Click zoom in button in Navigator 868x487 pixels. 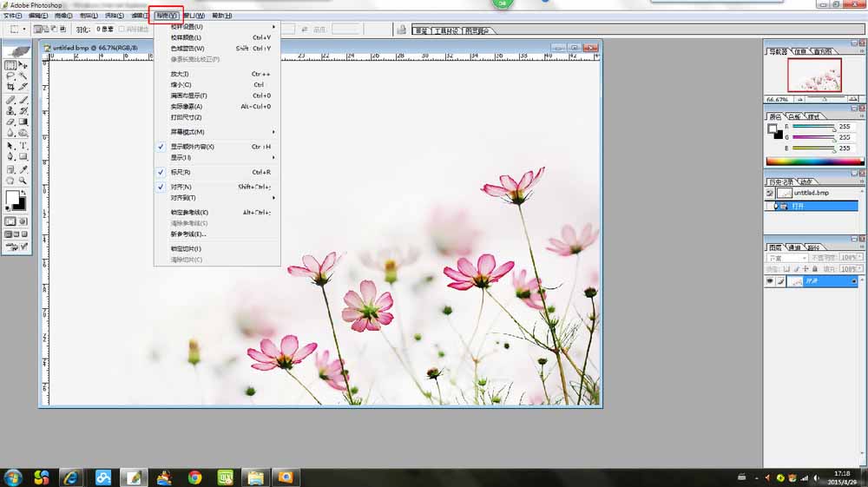click(x=853, y=100)
